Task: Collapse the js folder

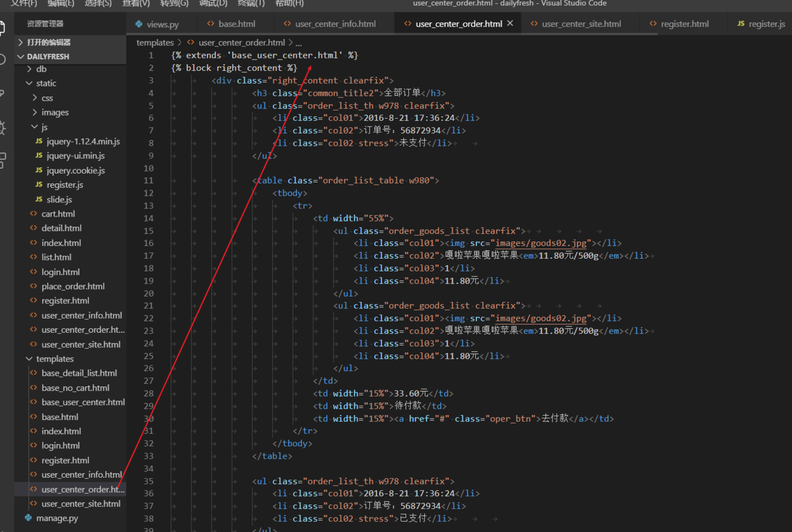Action: (34, 127)
